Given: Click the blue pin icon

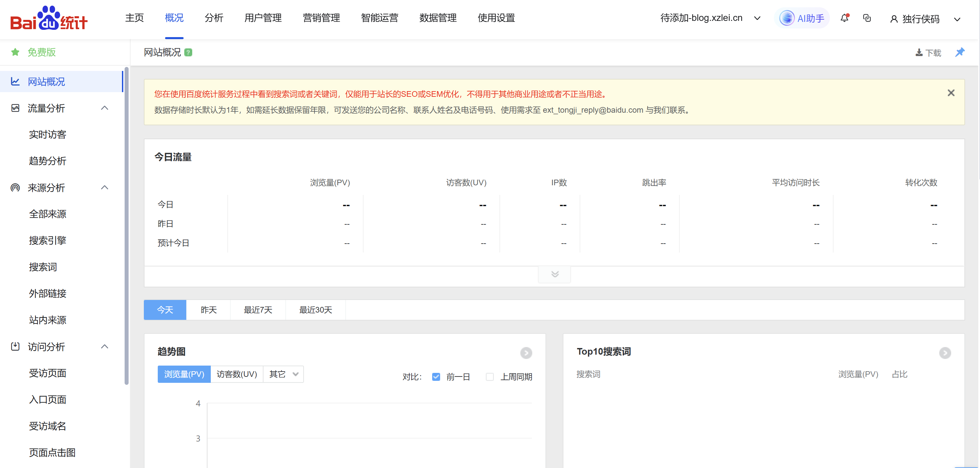Looking at the screenshot, I should pyautogui.click(x=959, y=52).
